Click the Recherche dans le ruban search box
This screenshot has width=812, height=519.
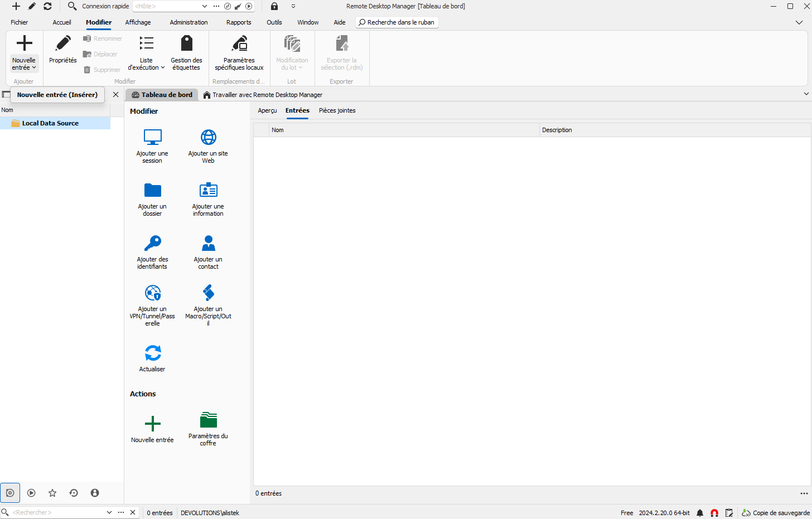(397, 22)
